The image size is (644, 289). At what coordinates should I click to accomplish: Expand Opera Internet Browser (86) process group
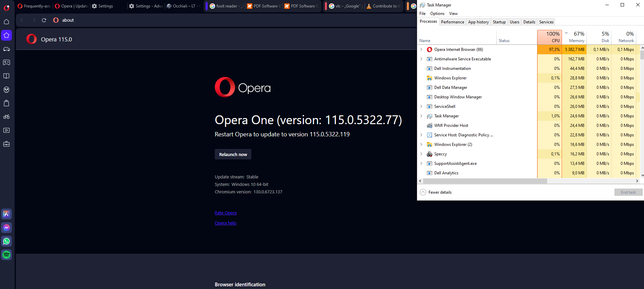[421, 50]
